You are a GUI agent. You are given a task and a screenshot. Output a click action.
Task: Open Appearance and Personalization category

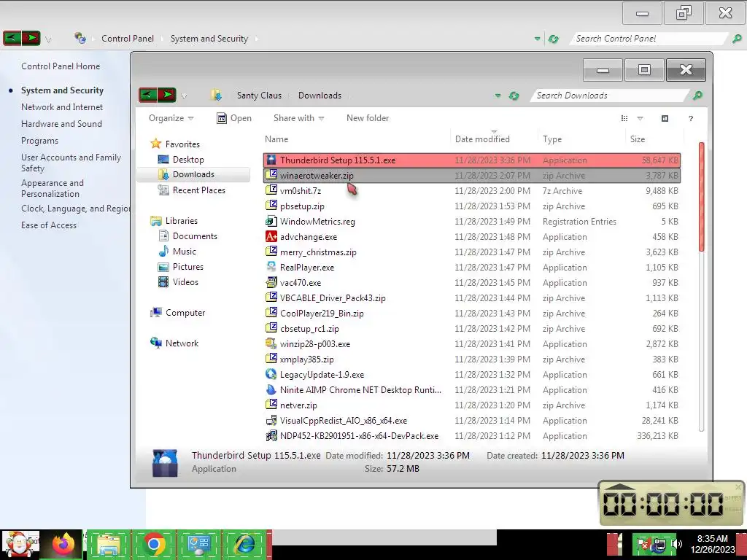(53, 188)
